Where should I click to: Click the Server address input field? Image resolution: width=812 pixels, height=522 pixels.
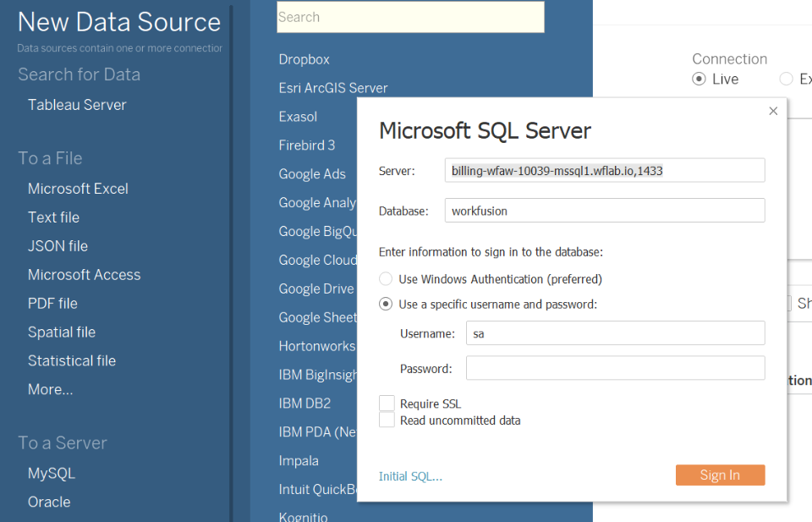coord(604,170)
